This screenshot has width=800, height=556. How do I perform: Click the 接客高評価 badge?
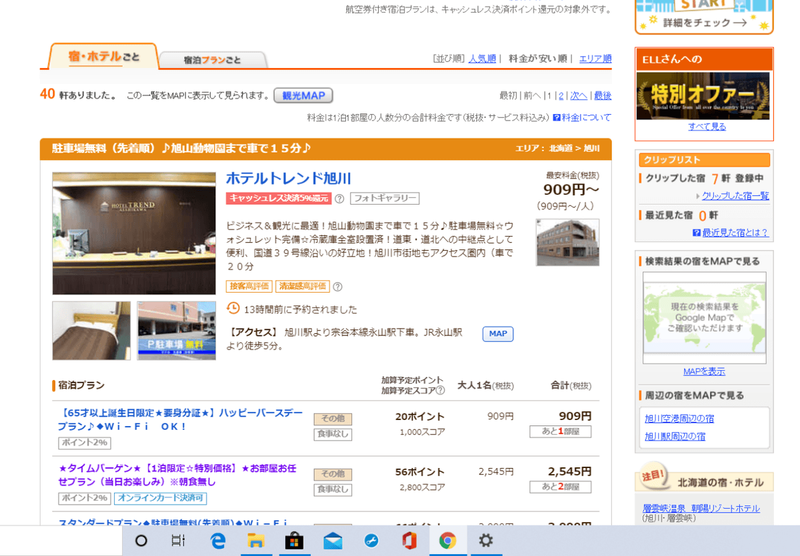point(249,286)
